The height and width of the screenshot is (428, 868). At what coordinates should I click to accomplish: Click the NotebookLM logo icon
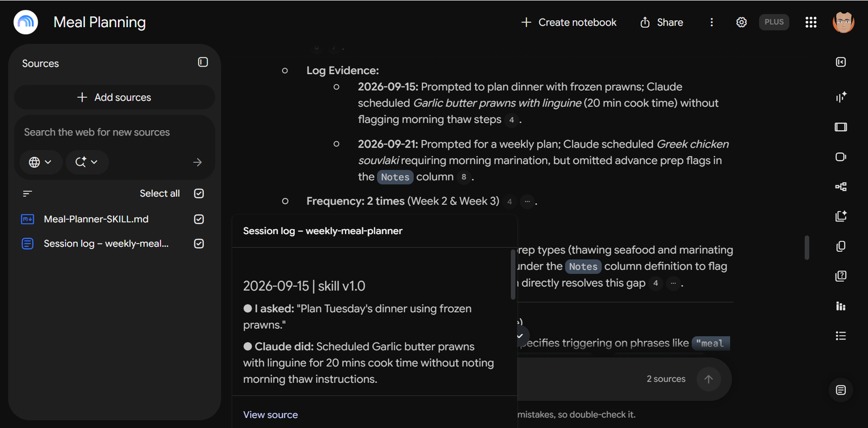coord(26,23)
